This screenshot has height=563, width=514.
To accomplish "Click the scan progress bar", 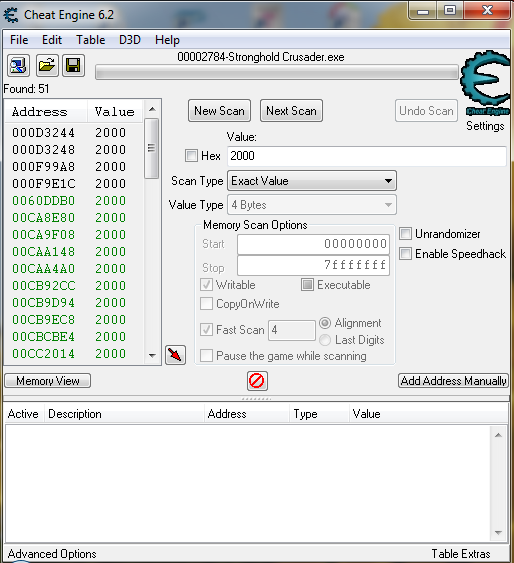I will [x=277, y=73].
